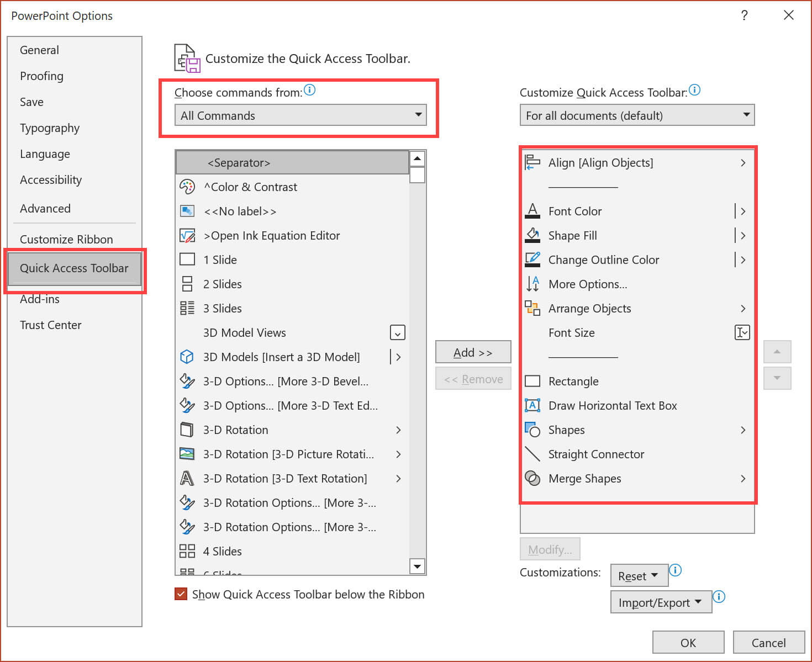Click the 3-D Options More 3-D Bevel icon
This screenshot has width=812, height=662.
click(x=187, y=381)
